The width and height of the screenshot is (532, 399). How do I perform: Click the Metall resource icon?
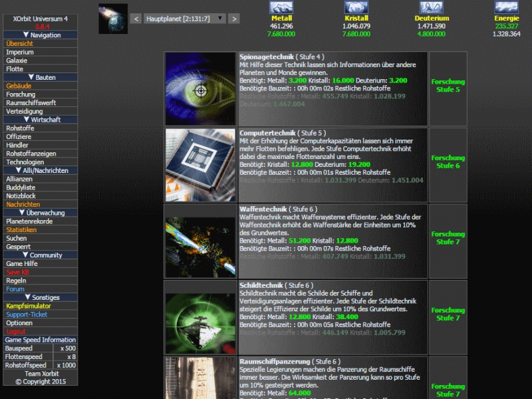point(281,7)
